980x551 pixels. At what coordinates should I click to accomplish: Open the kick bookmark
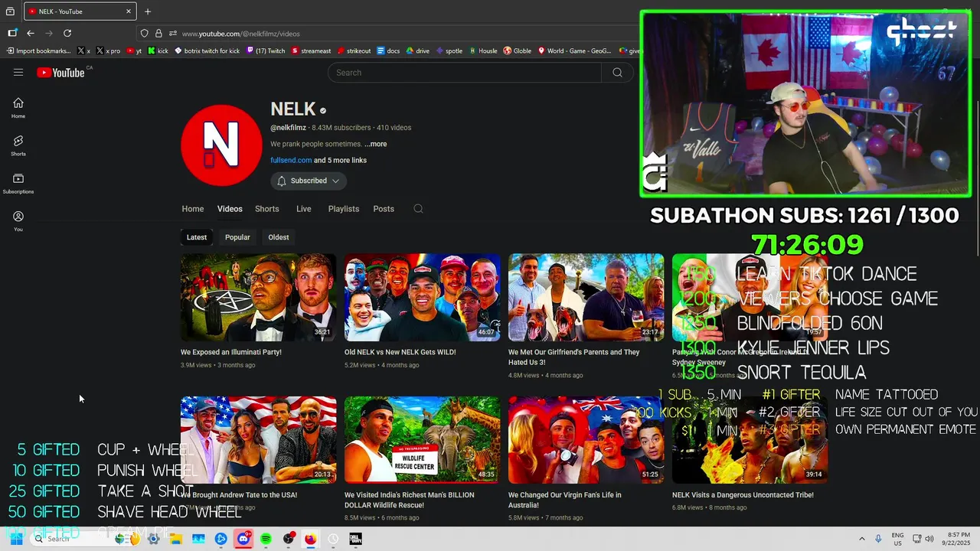pyautogui.click(x=158, y=51)
